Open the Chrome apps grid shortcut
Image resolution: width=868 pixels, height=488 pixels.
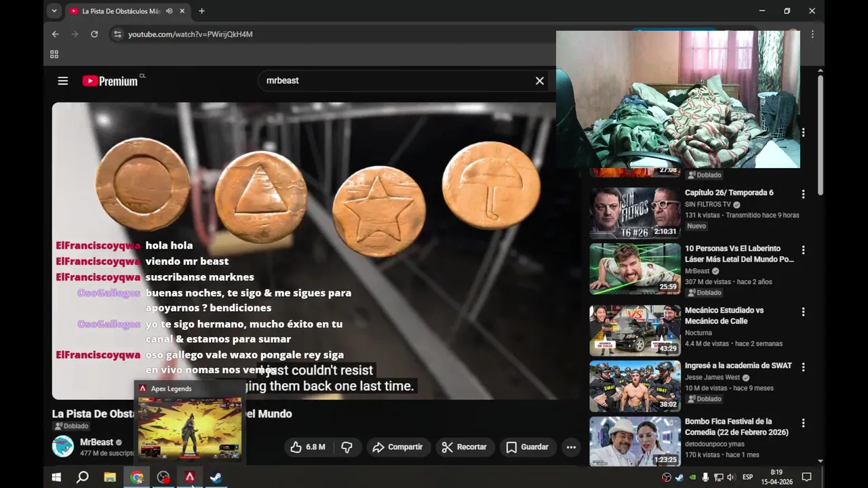click(54, 54)
